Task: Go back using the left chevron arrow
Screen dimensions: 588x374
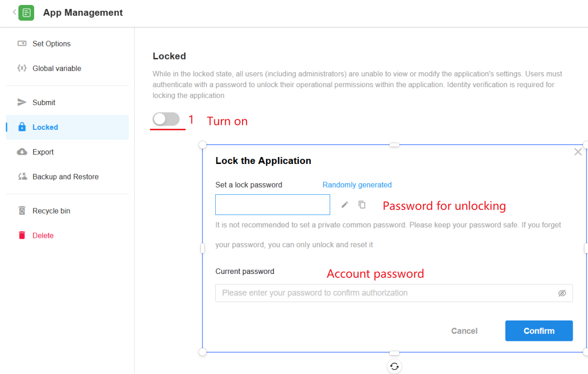Action: (14, 12)
